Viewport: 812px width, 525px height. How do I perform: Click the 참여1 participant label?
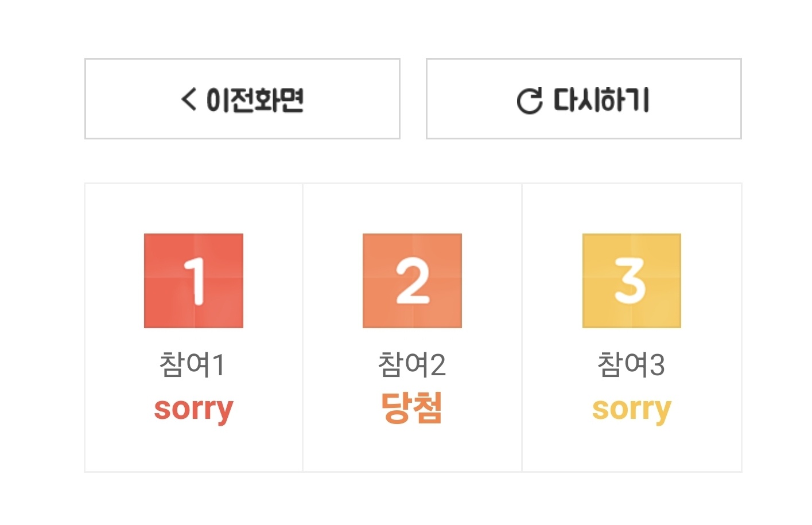point(193,365)
